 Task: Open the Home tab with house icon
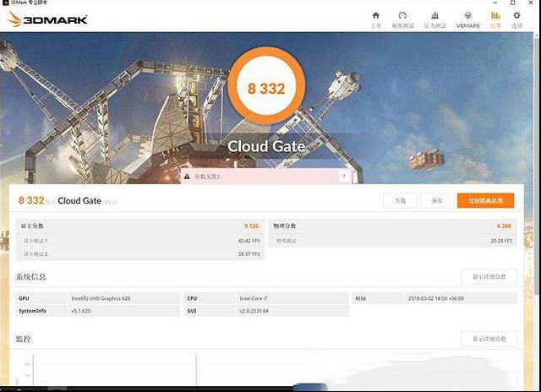coord(376,20)
